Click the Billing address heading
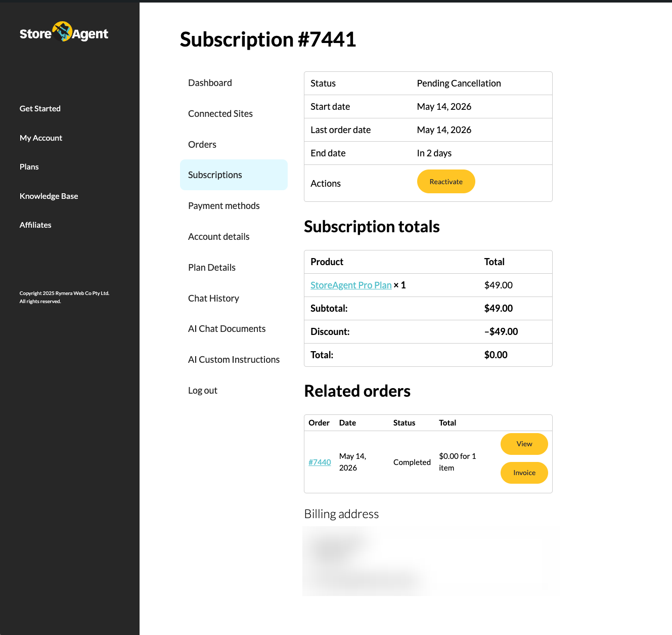The image size is (672, 635). [342, 514]
